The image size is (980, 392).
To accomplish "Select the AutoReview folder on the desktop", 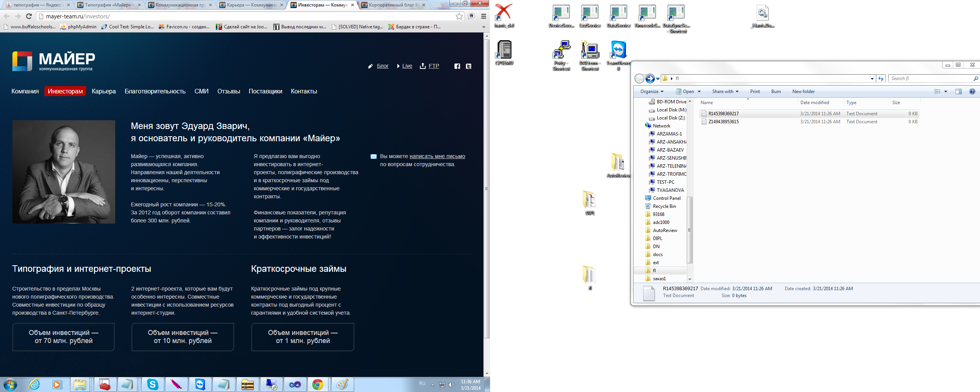I will [619, 165].
